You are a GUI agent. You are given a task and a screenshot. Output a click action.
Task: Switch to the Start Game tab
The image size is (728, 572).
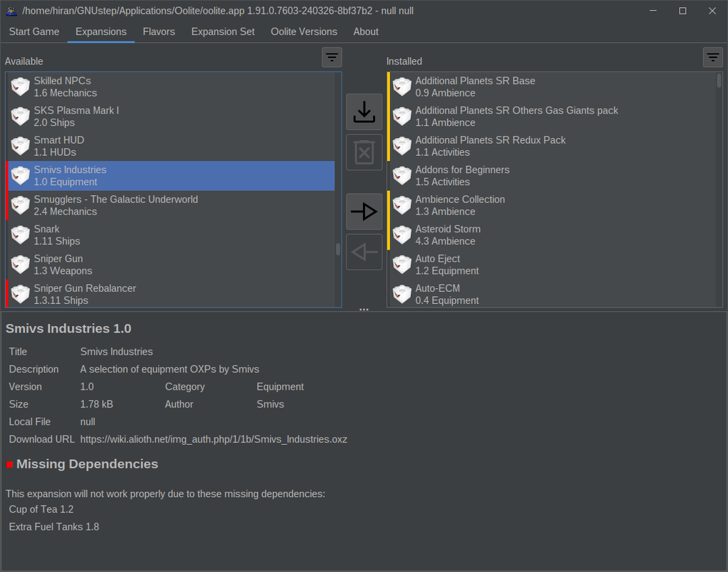point(34,31)
